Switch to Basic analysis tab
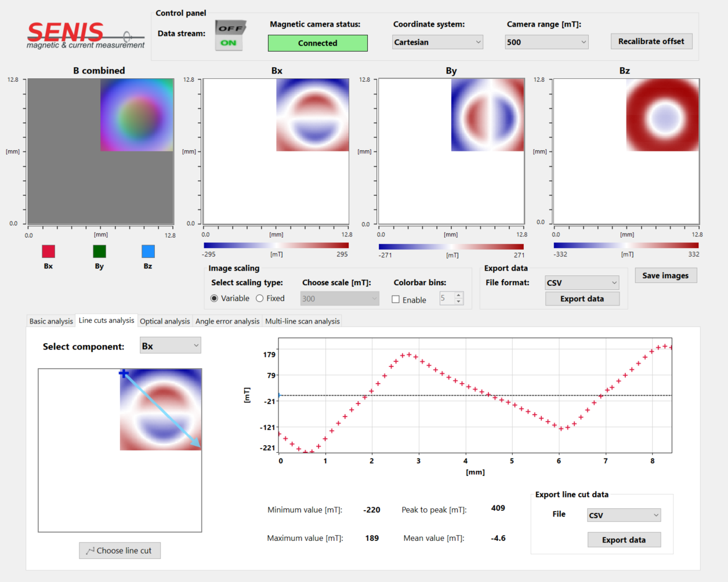728x582 pixels. (51, 321)
